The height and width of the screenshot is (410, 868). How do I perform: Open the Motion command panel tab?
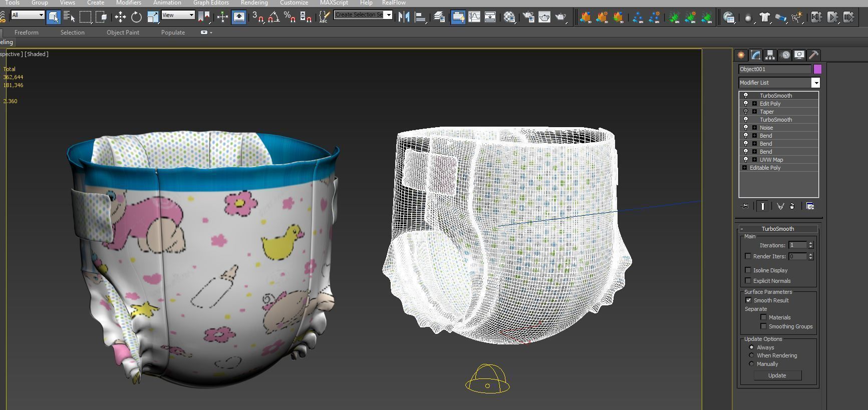tap(785, 55)
